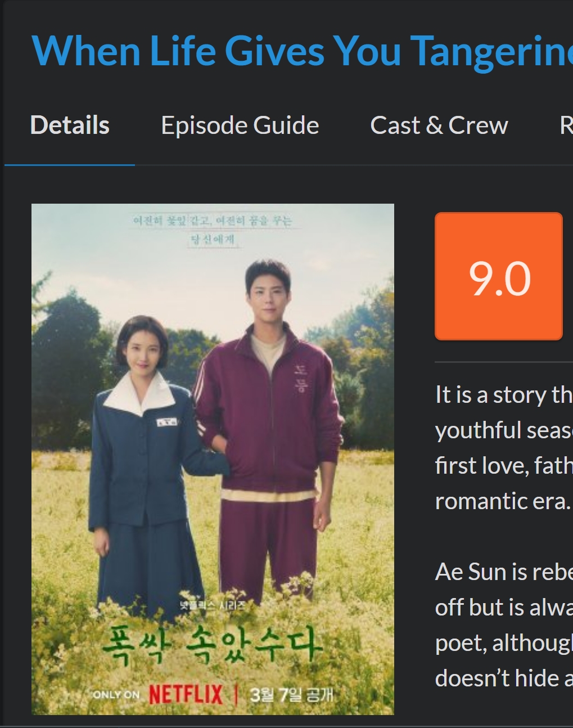The width and height of the screenshot is (573, 728).
Task: Click the synopsis paragraph starting 'It is a story'
Action: pos(504,448)
